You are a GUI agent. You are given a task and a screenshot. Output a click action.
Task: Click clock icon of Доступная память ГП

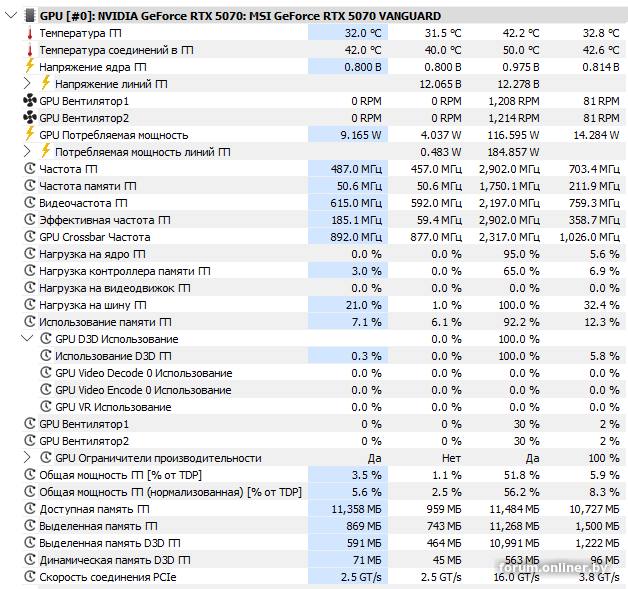tap(30, 509)
